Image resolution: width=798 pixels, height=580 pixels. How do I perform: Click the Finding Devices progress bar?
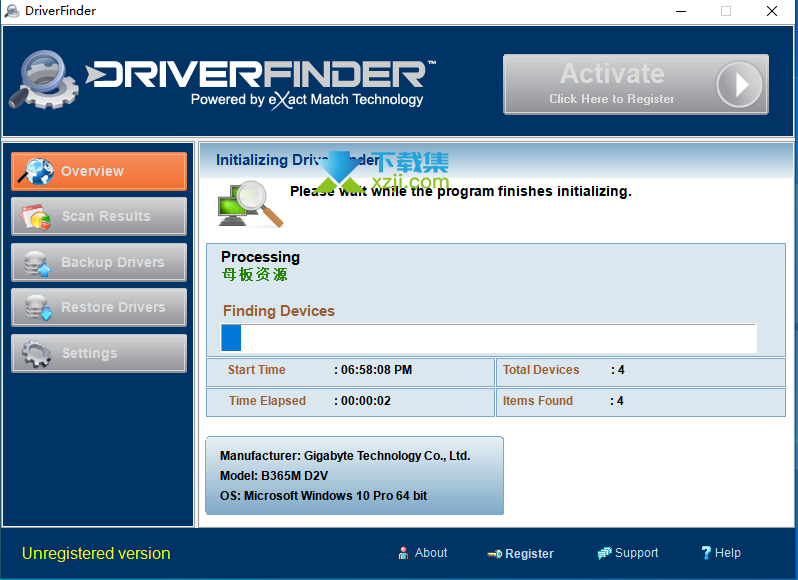[x=489, y=338]
